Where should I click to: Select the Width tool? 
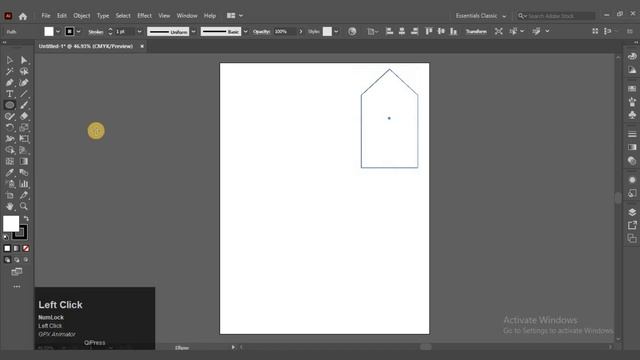click(9, 139)
